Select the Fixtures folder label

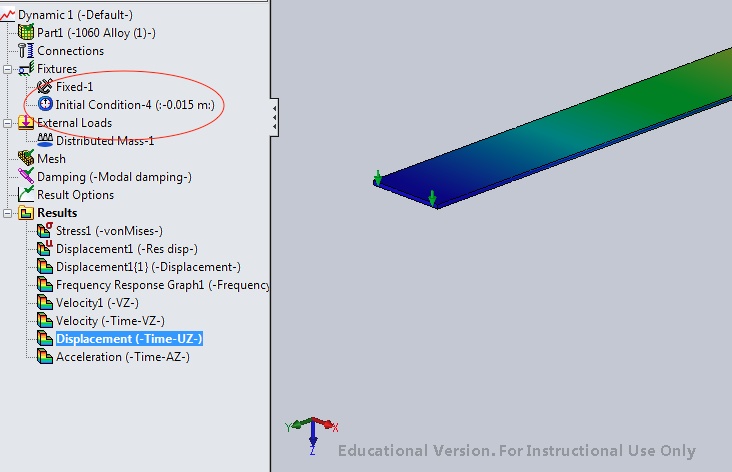click(x=57, y=69)
